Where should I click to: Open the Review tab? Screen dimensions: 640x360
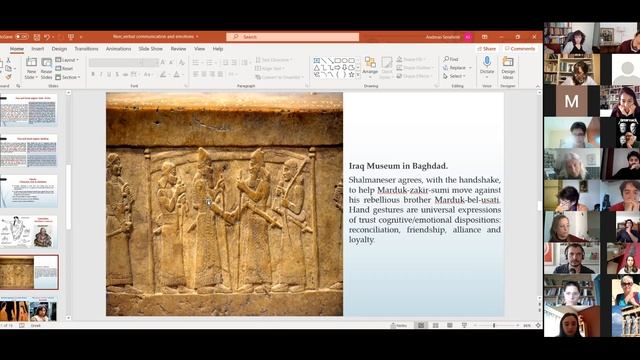click(x=178, y=49)
